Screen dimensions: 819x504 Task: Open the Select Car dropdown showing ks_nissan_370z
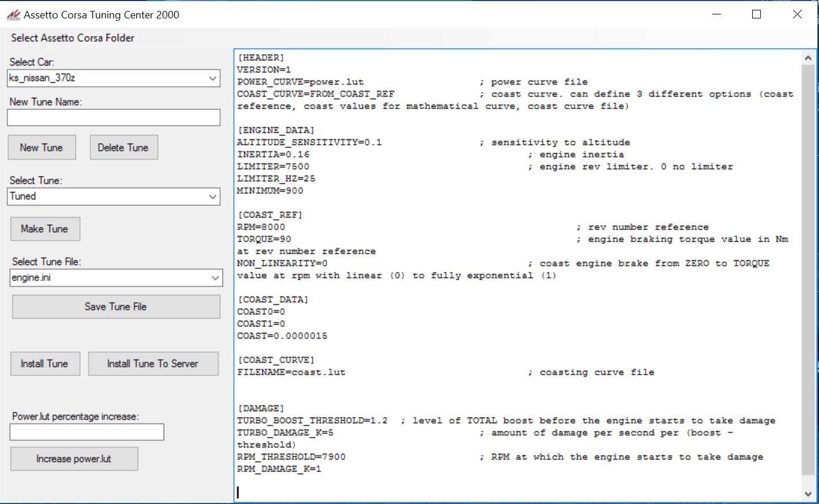pos(114,78)
